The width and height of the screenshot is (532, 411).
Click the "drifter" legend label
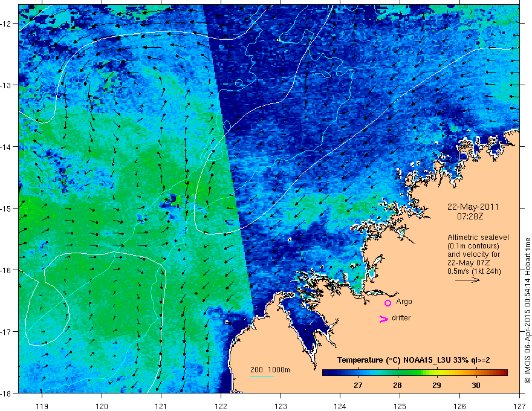401,318
